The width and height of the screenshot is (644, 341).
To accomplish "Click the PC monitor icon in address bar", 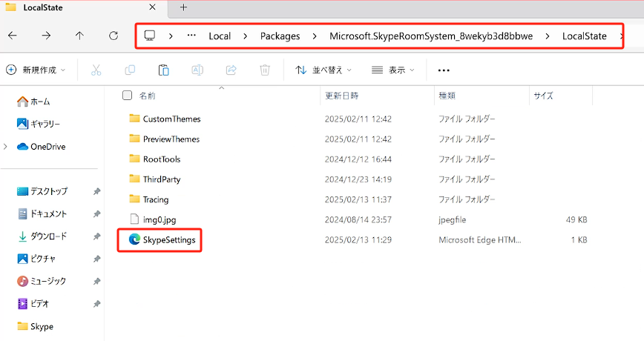I will click(x=150, y=36).
